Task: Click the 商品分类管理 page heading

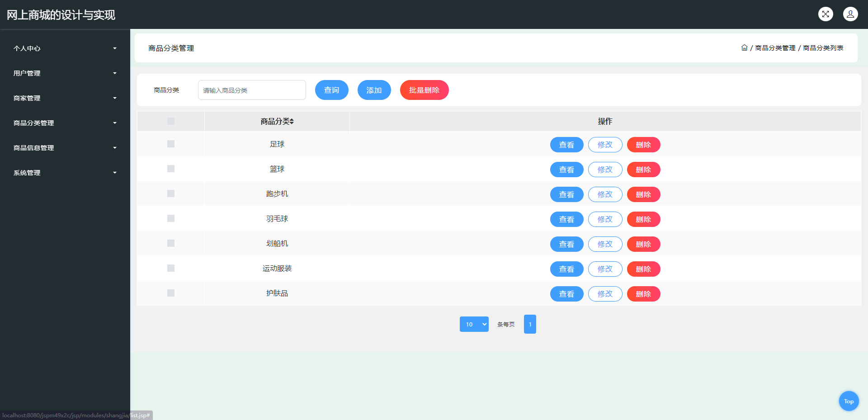Action: [171, 48]
